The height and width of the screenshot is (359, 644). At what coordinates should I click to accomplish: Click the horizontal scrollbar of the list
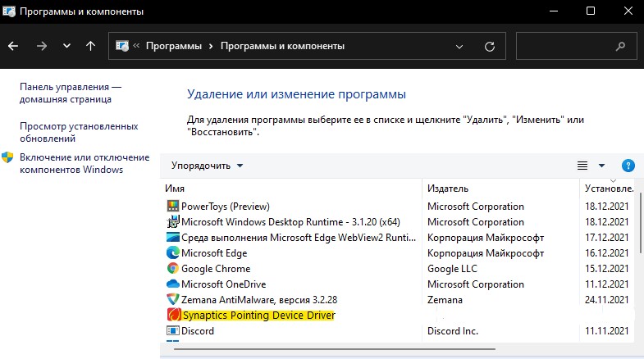coord(335,349)
